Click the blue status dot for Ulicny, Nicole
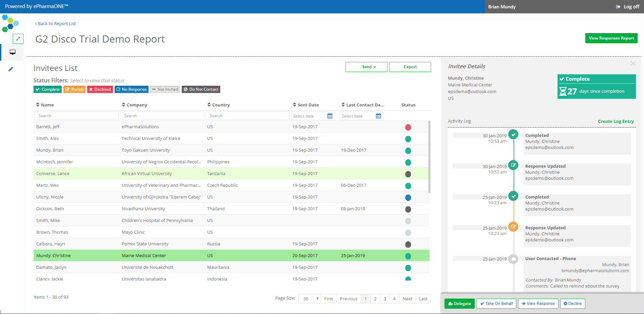The image size is (644, 314). (408, 198)
